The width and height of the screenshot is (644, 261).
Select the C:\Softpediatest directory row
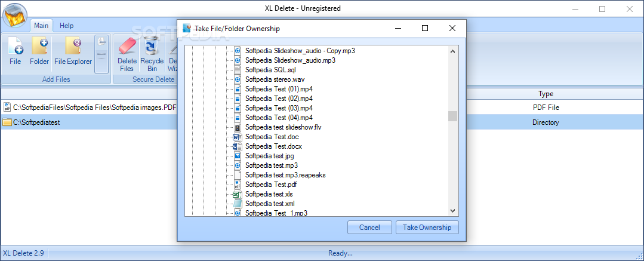click(322, 122)
